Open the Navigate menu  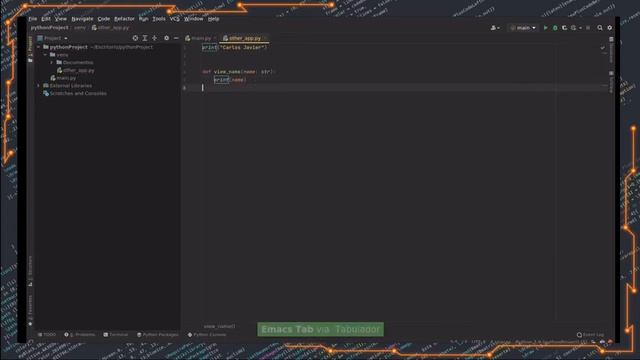tap(82, 19)
